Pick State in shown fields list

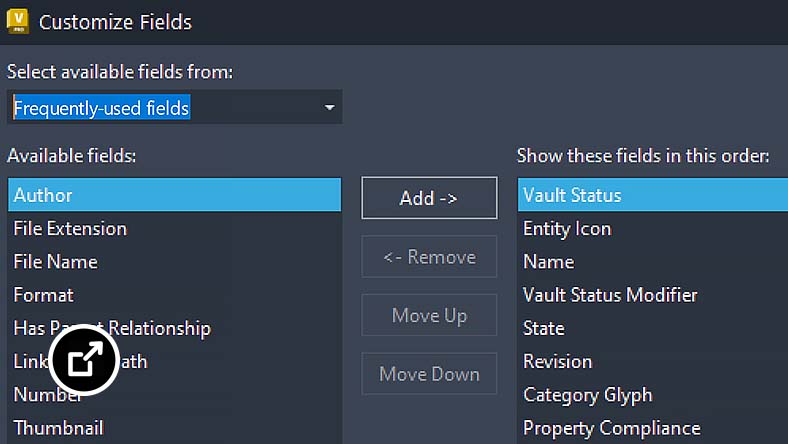pos(653,328)
